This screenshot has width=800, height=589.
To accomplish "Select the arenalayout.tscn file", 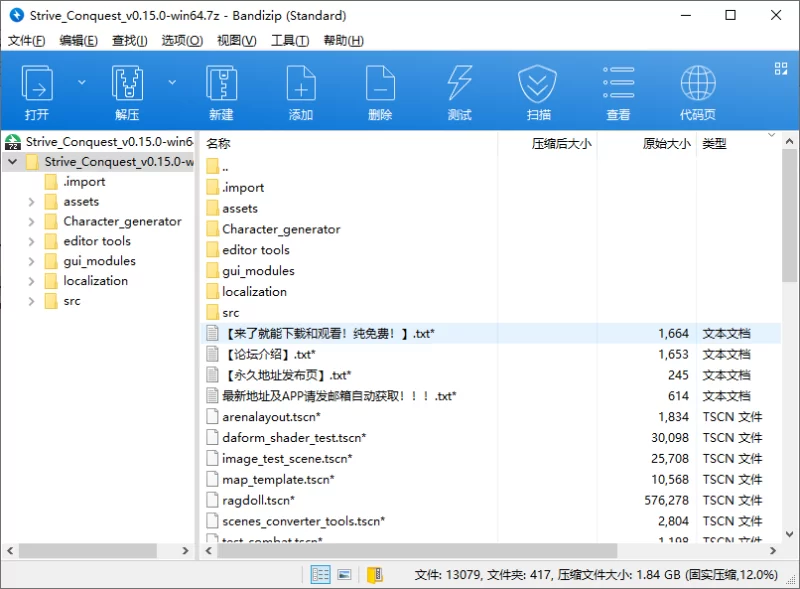I will [263, 417].
